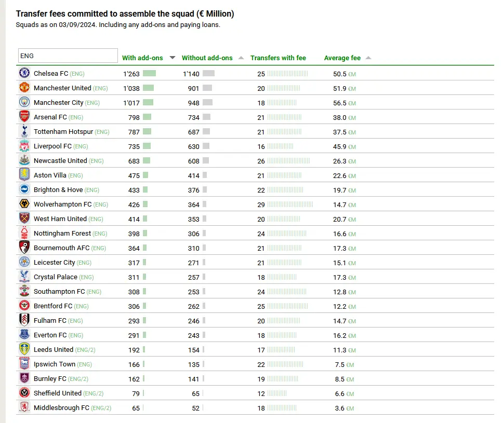Click Chelsea's green with add-ons bar
This screenshot has height=423, width=504.
coord(149,73)
